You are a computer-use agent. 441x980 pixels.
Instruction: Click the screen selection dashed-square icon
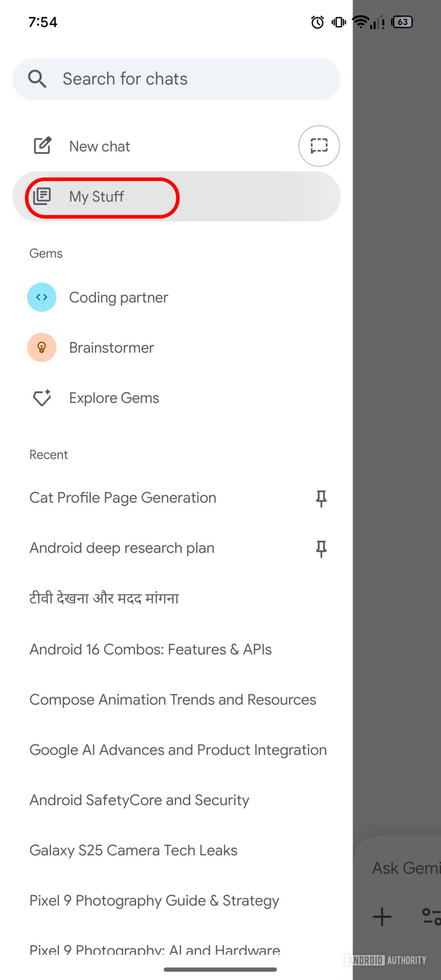319,146
